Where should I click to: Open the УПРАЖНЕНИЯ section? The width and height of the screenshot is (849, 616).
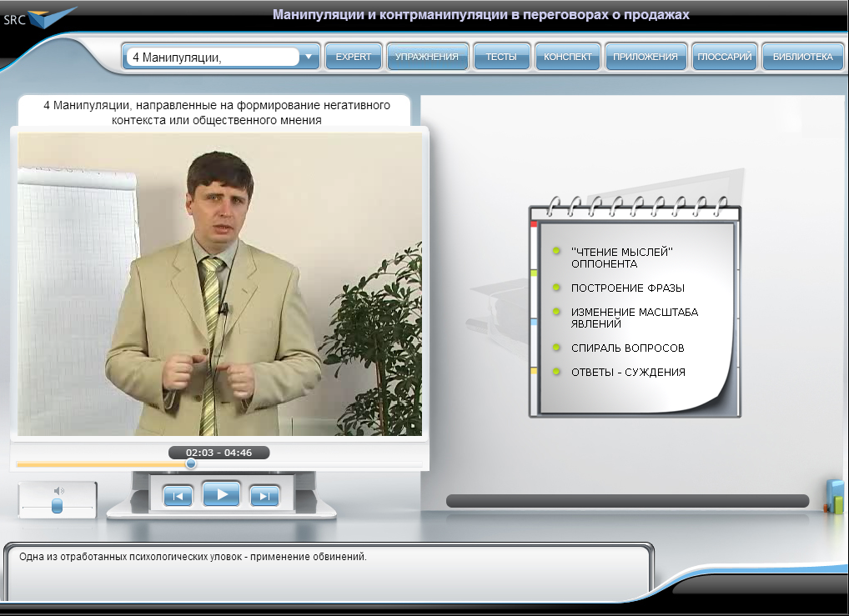[427, 58]
